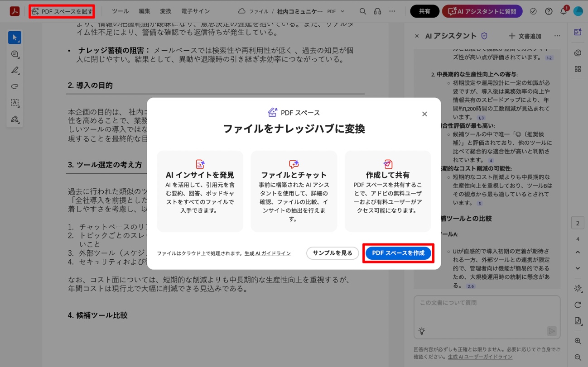Open the help question mark icon
Viewport: 588px width, 367px height.
[x=549, y=11]
